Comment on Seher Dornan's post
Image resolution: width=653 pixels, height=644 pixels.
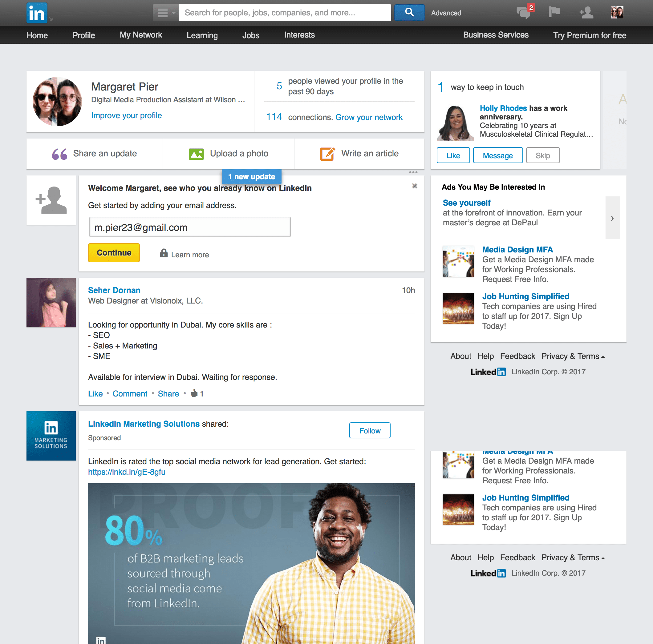130,394
